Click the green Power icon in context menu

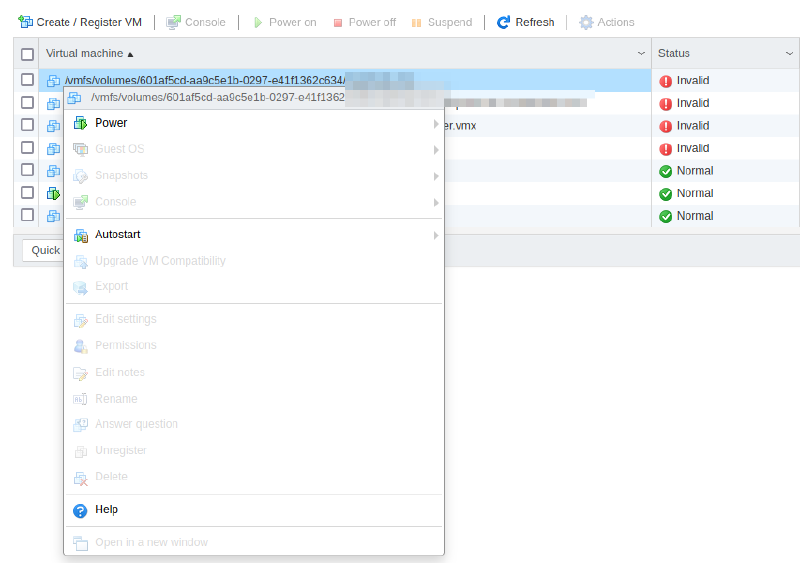(x=81, y=123)
